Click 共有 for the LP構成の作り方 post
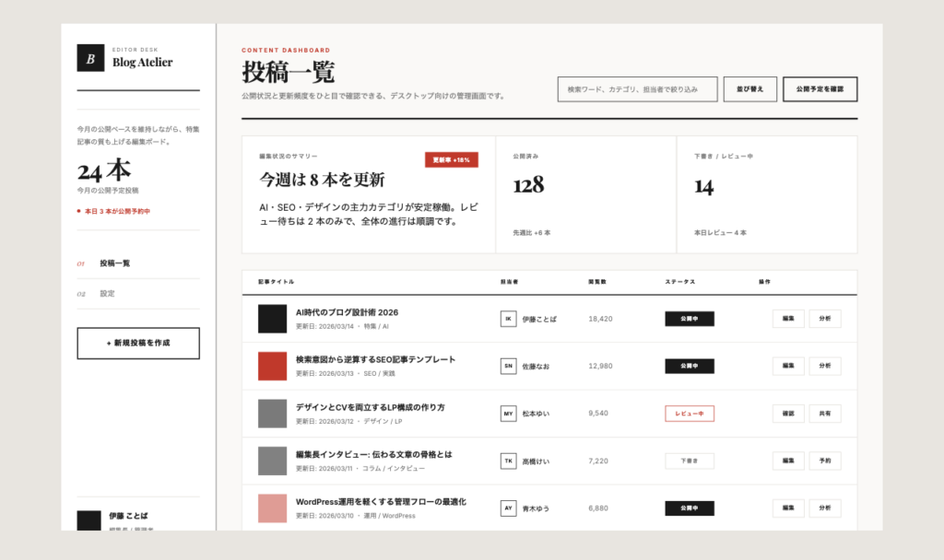The image size is (944, 560). click(x=824, y=414)
